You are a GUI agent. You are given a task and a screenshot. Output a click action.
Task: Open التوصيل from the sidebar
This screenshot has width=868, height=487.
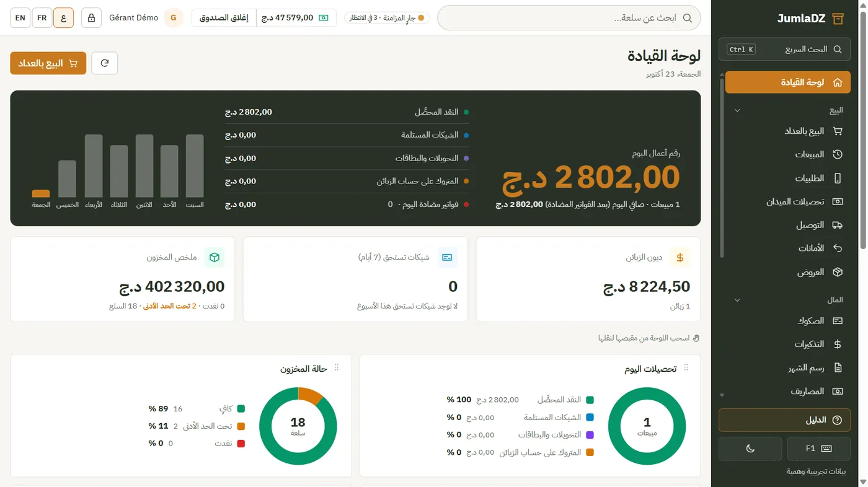(x=787, y=225)
